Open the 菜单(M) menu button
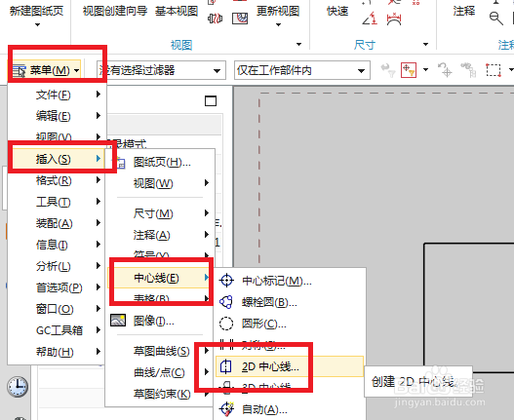The image size is (514, 420). pos(45,70)
